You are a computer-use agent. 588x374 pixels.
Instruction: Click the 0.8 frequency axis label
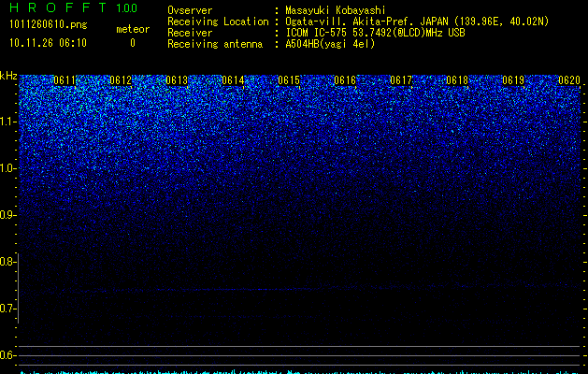(7, 262)
